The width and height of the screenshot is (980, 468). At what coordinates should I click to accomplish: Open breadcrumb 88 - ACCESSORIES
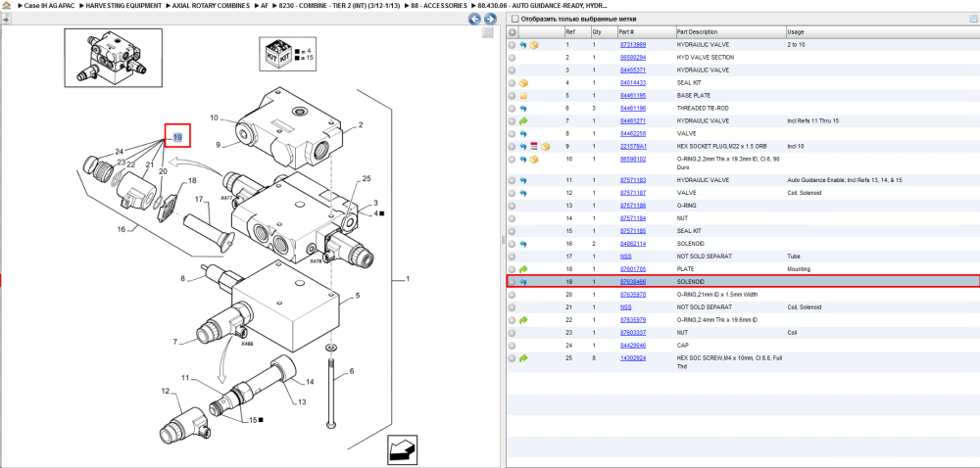click(x=437, y=5)
